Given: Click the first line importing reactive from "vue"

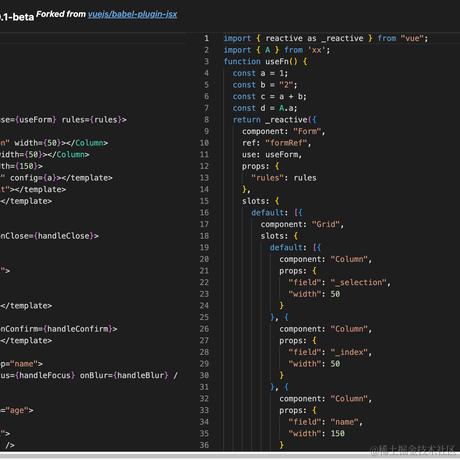Looking at the screenshot, I should point(325,38).
